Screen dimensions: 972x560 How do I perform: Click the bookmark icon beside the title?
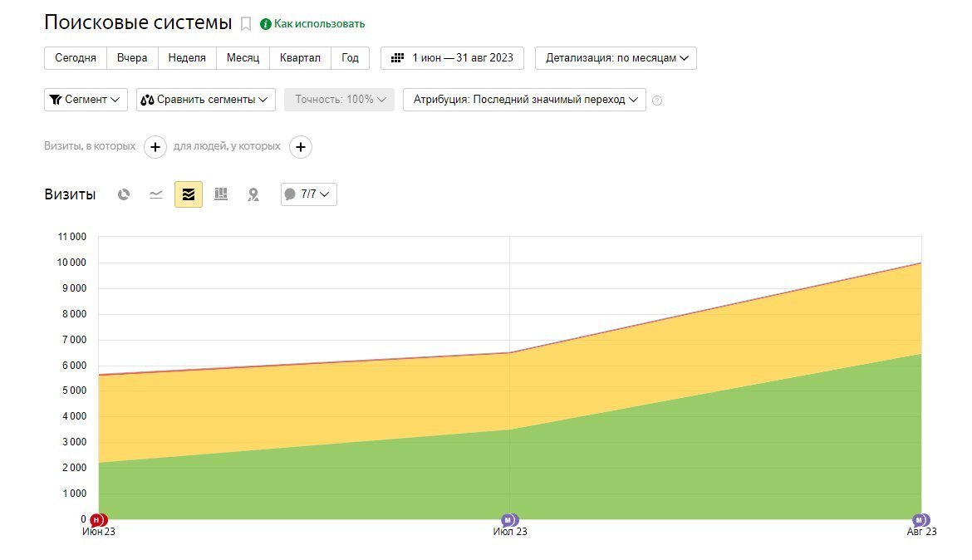(x=246, y=24)
